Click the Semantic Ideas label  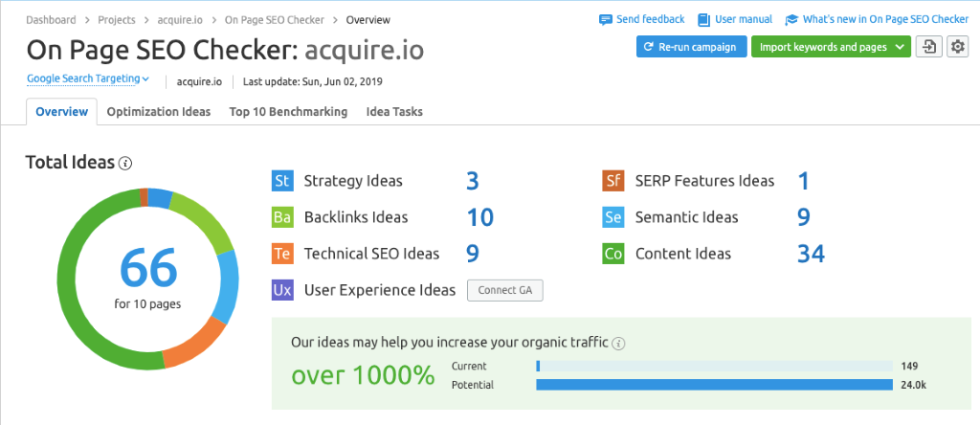686,217
